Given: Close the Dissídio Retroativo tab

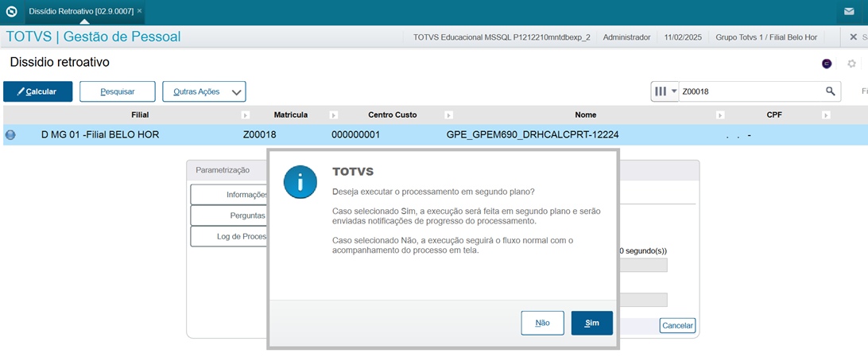Looking at the screenshot, I should tap(140, 11).
